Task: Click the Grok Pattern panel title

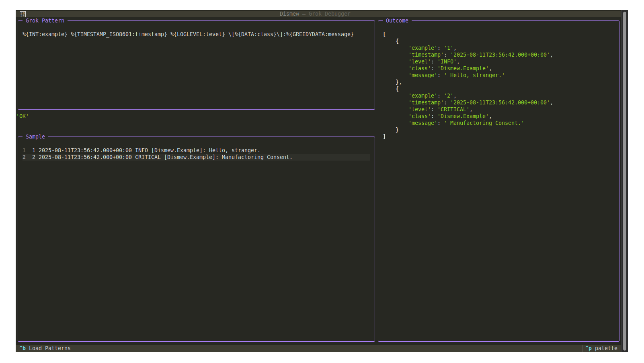Action: click(45, 20)
